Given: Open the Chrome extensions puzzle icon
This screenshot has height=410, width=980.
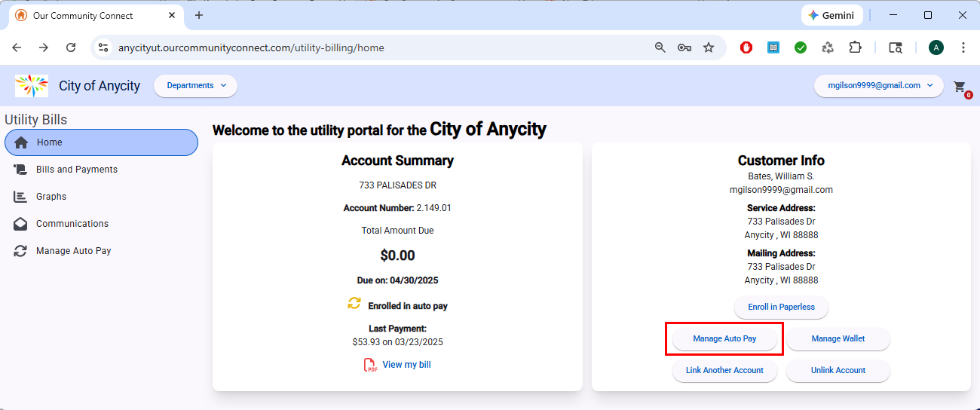Looking at the screenshot, I should [x=855, y=47].
